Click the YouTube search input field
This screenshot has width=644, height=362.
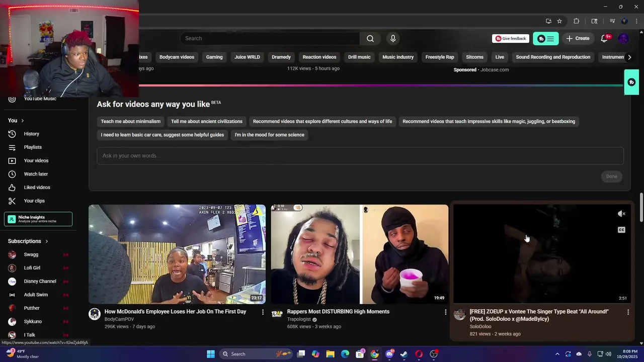tap(270, 38)
